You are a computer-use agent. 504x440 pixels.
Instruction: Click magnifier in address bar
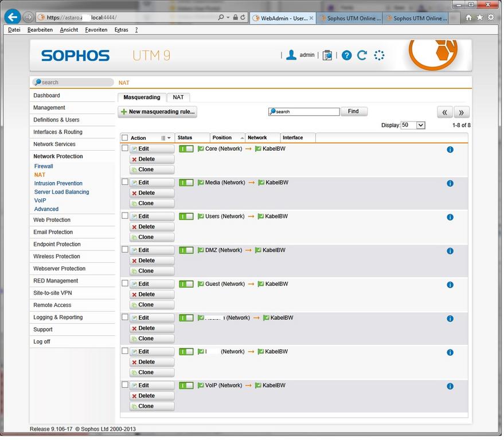221,17
